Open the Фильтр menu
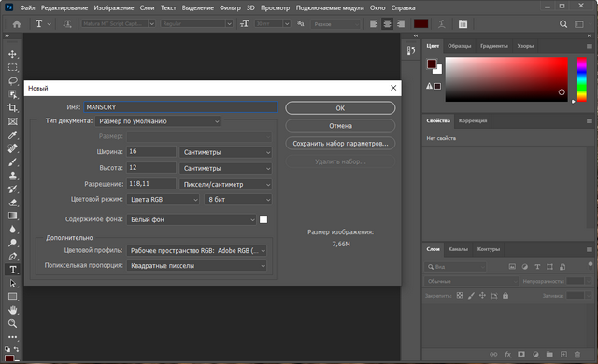This screenshot has width=598, height=364. click(x=230, y=7)
